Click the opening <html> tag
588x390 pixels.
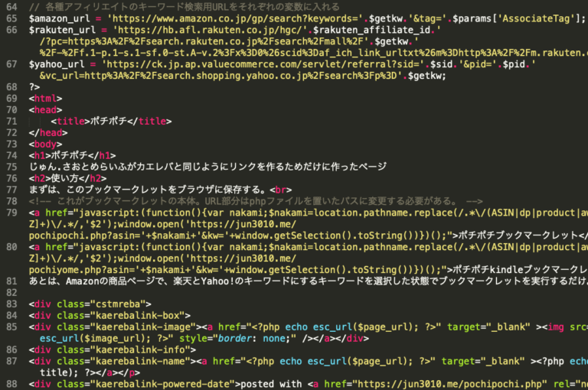point(45,99)
